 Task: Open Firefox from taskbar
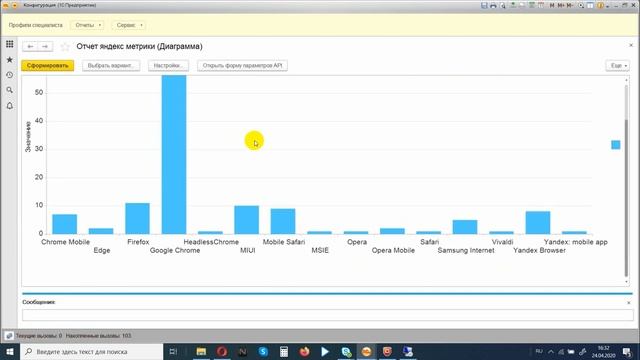pos(304,351)
